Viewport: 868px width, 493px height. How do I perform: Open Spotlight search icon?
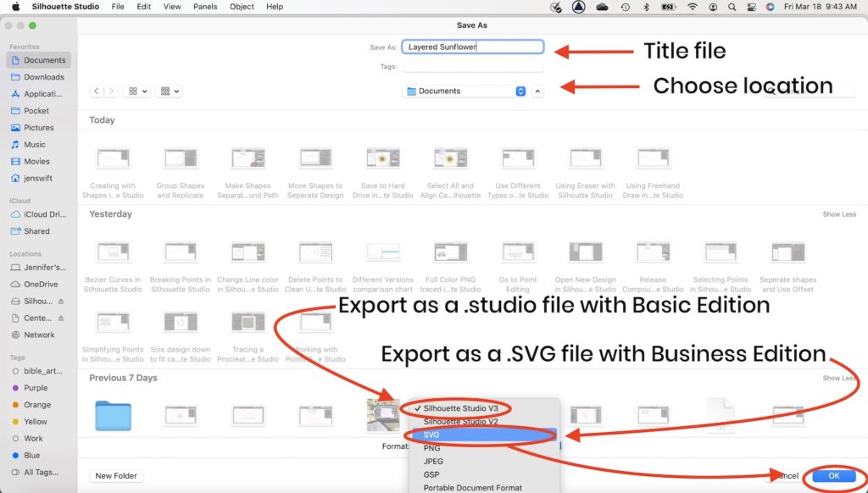click(732, 7)
